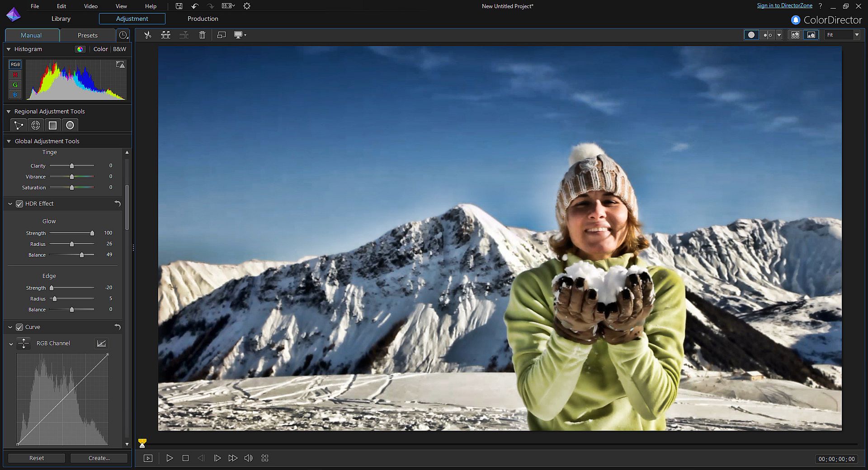Select the polygon selection mask tool

click(18, 125)
